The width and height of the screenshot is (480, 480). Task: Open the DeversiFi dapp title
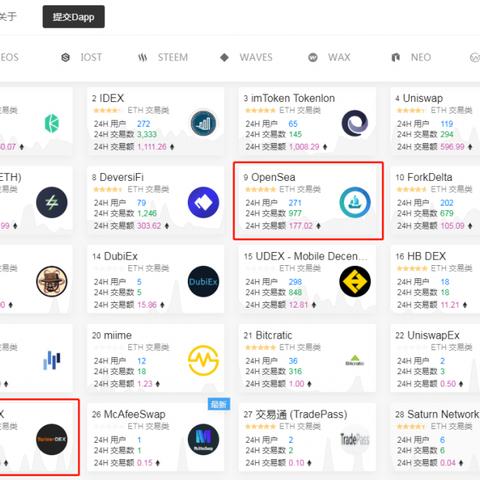(122, 177)
